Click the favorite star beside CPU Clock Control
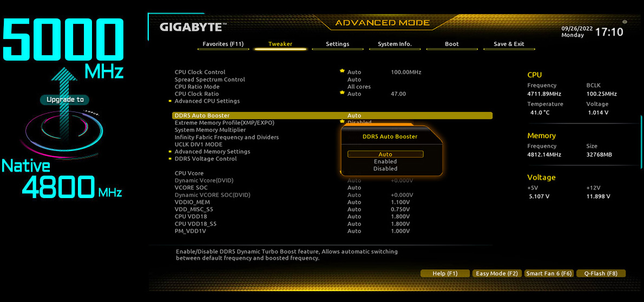The height and width of the screenshot is (302, 644). tap(342, 71)
